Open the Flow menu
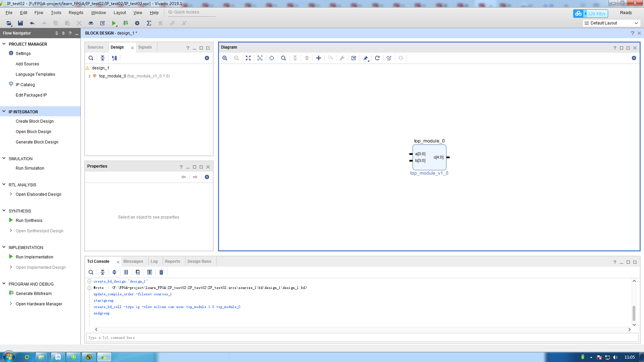 tap(39, 13)
